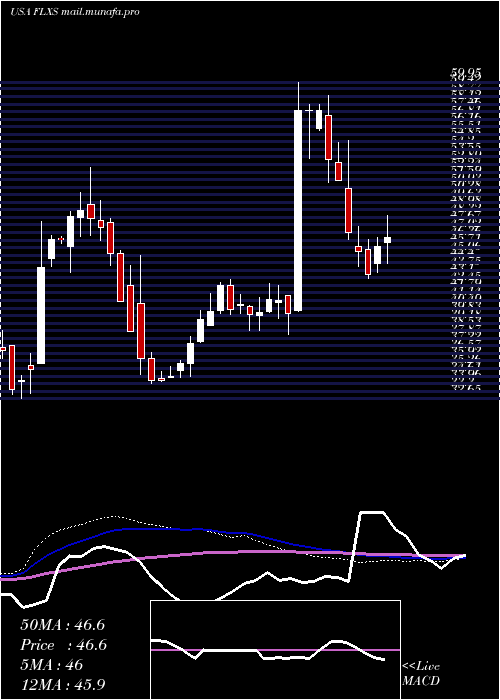Click inside the MACD inset chart
The height and width of the screenshot is (700, 500).
[x=275, y=650]
